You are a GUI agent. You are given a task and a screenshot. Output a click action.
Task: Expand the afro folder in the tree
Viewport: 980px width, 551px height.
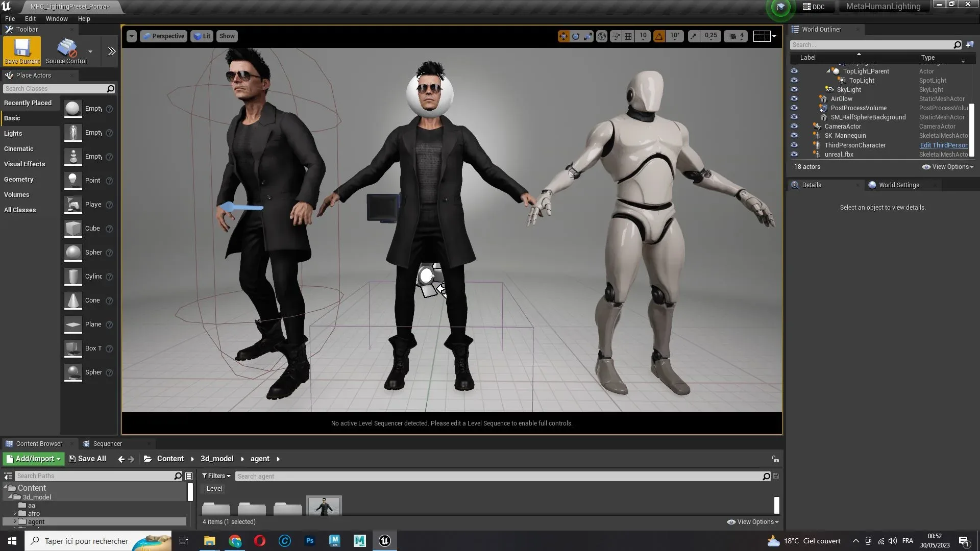click(x=15, y=513)
